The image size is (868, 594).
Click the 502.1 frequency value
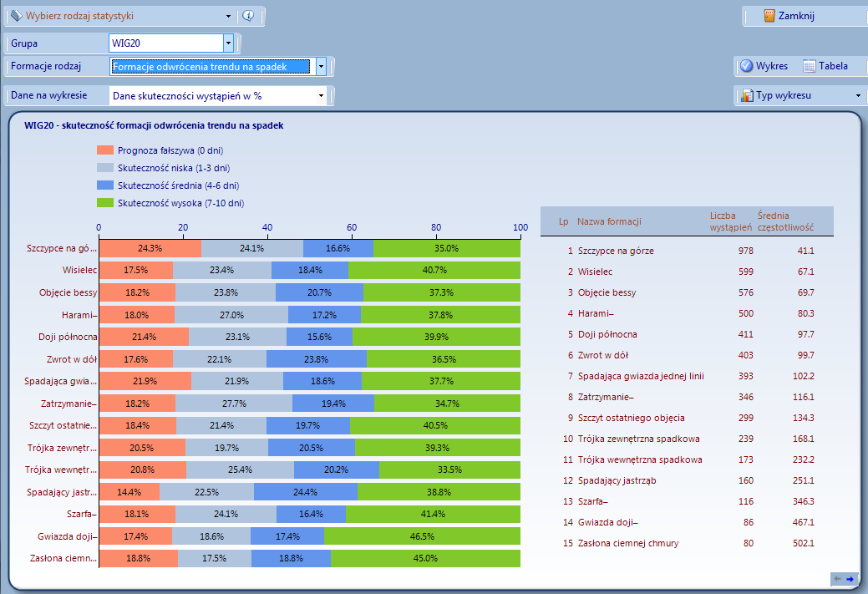coord(803,544)
